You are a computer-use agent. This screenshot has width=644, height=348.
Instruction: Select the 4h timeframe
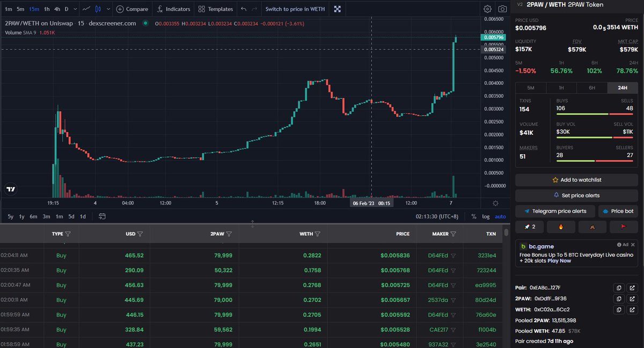[57, 9]
